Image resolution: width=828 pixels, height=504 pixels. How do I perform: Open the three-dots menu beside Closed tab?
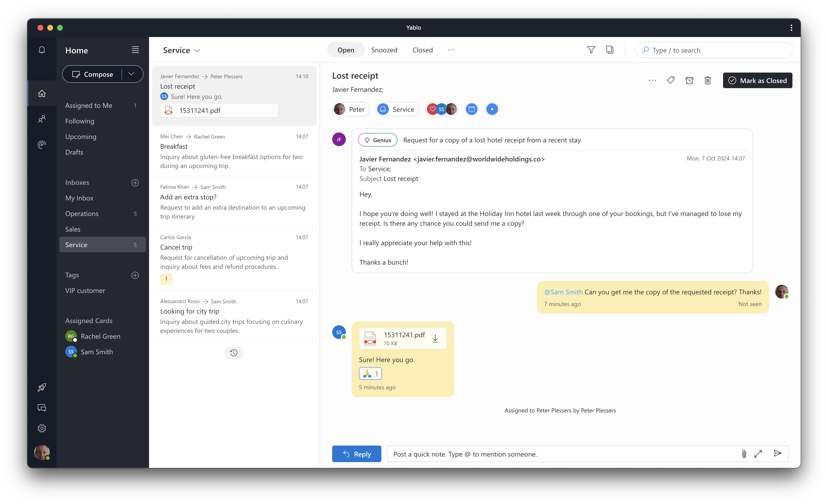point(451,50)
